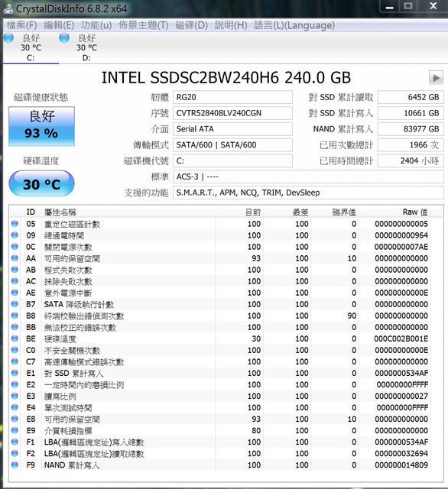Click the status icon of row E8
Viewport: 448px width, 489px height.
tap(15, 419)
